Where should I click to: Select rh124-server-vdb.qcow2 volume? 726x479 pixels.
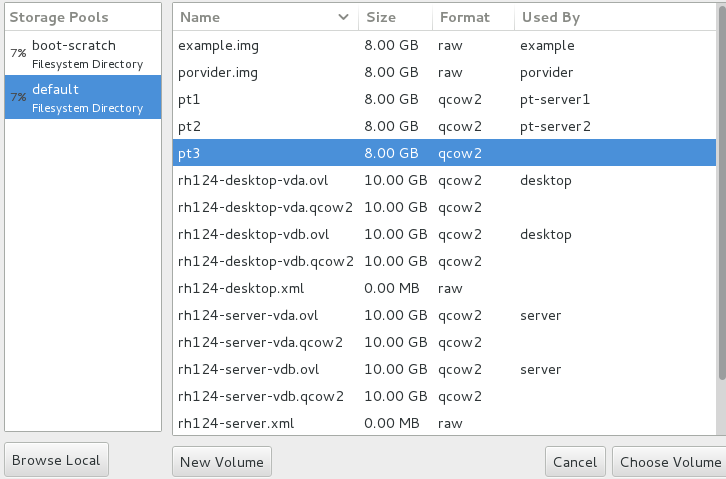pos(444,396)
